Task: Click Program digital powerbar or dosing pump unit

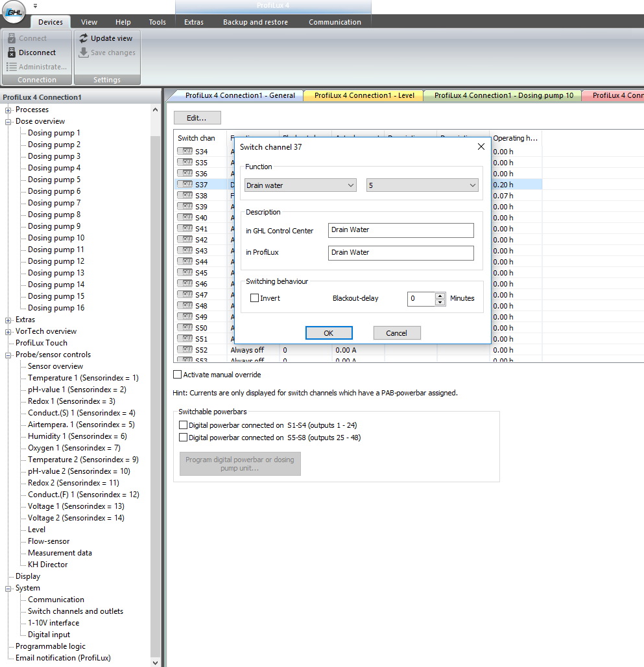Action: pos(240,463)
